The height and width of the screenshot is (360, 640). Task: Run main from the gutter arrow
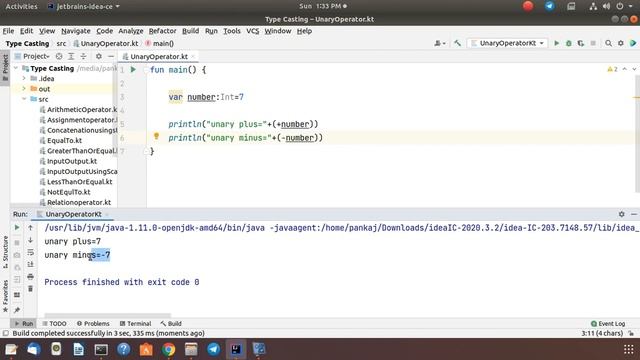(133, 70)
